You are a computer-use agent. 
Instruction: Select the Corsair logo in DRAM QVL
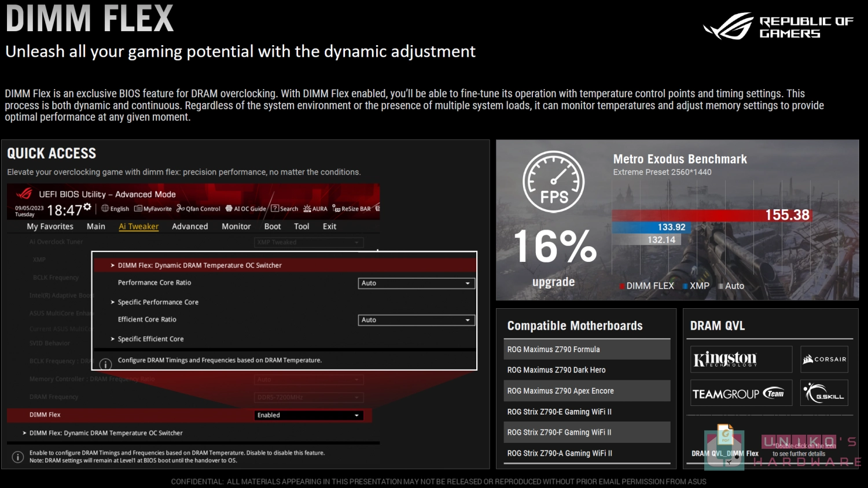tap(825, 359)
